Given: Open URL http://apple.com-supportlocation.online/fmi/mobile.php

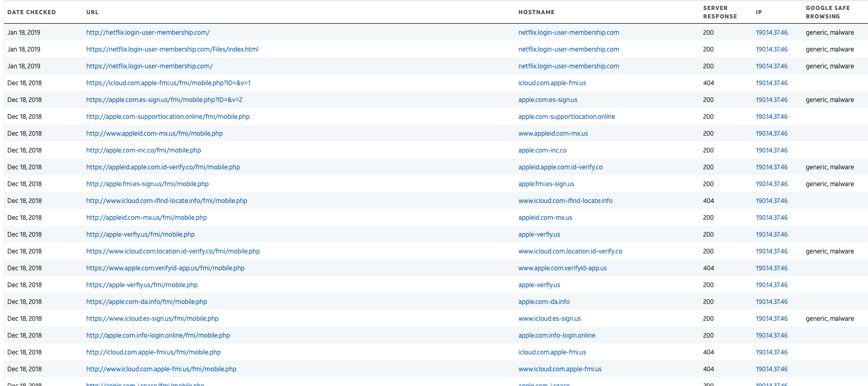Looking at the screenshot, I should [x=168, y=117].
